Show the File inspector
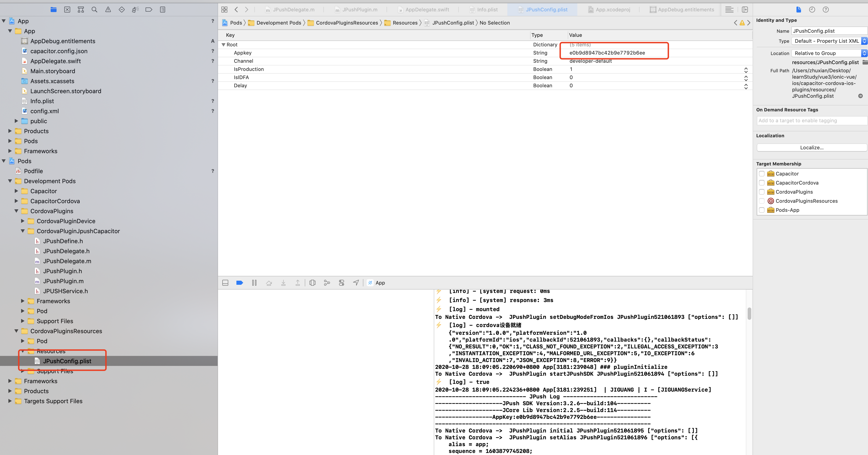This screenshot has width=868, height=455. coord(798,10)
